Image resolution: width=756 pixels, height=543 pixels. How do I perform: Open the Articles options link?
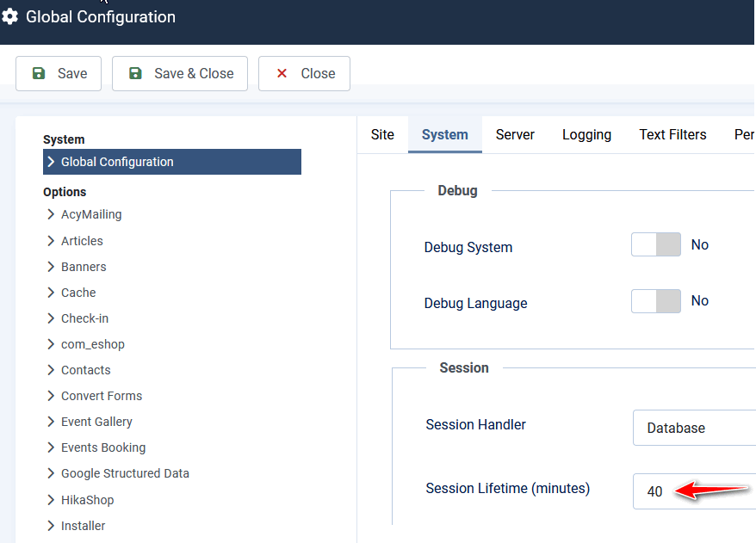pyautogui.click(x=82, y=240)
